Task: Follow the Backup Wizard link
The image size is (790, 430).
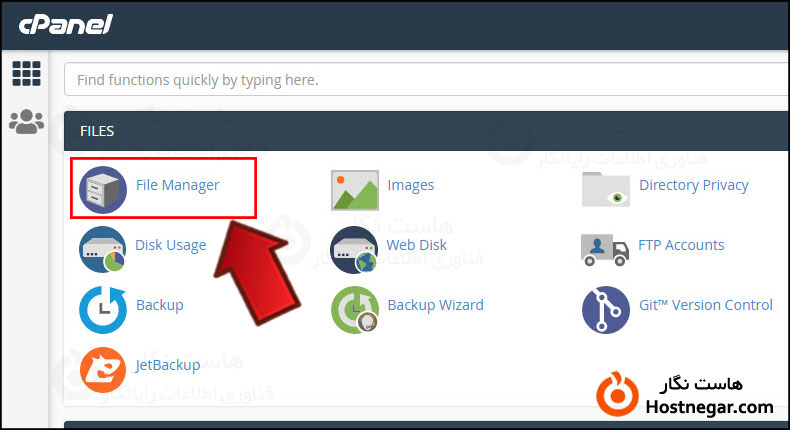Action: tap(435, 305)
